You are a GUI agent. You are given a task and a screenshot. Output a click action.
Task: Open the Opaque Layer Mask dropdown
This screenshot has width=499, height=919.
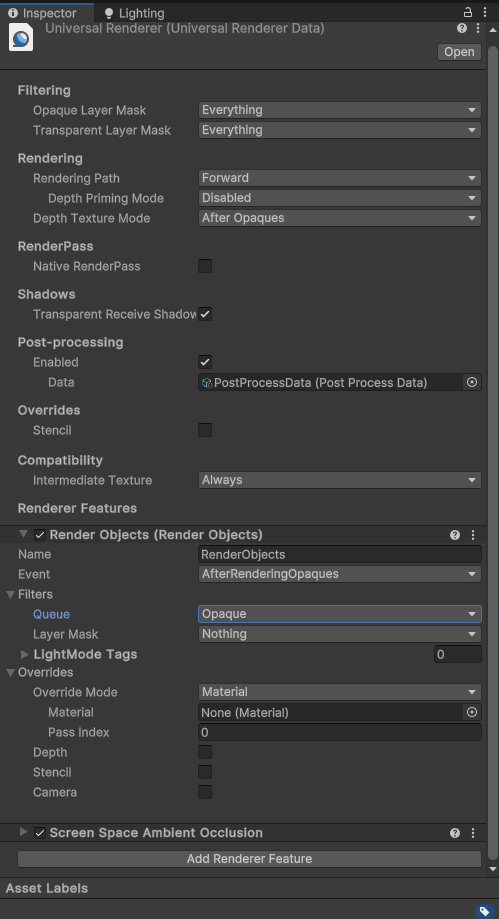340,110
